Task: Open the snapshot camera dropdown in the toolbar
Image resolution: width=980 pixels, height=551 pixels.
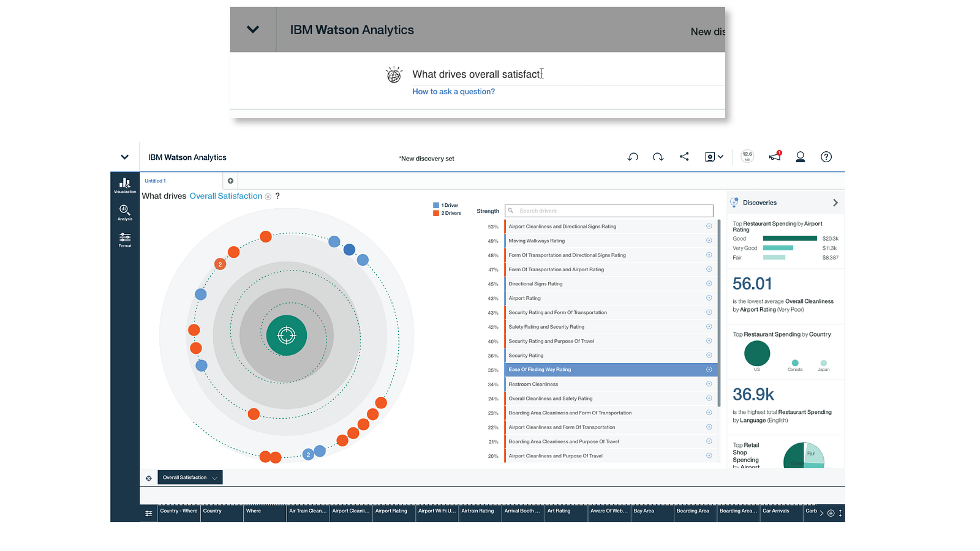Action: click(714, 157)
